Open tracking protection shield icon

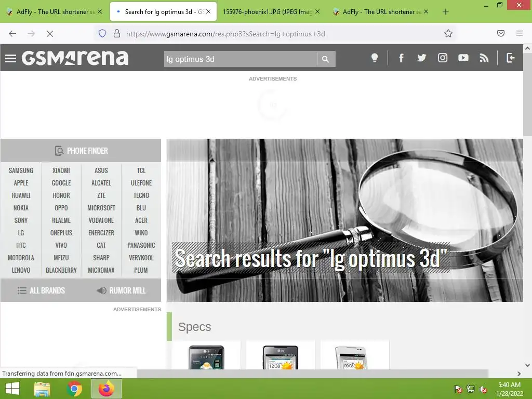tap(102, 33)
